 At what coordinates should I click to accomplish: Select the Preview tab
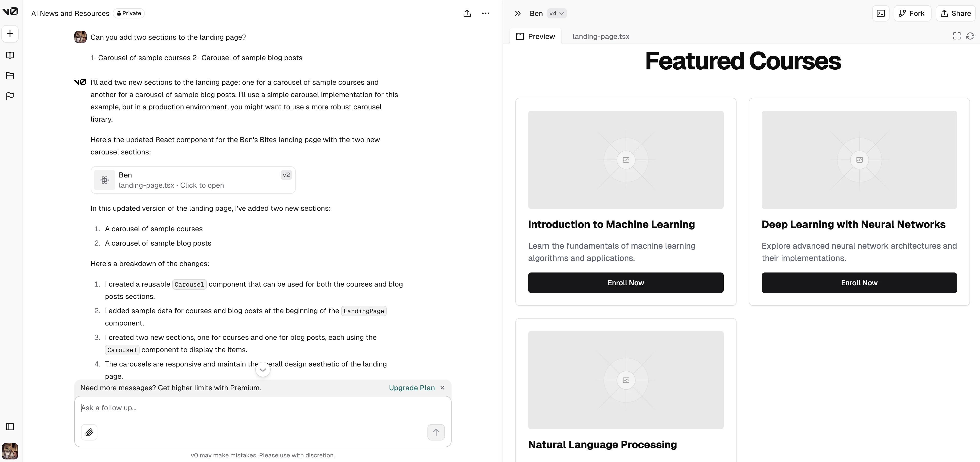[536, 37]
